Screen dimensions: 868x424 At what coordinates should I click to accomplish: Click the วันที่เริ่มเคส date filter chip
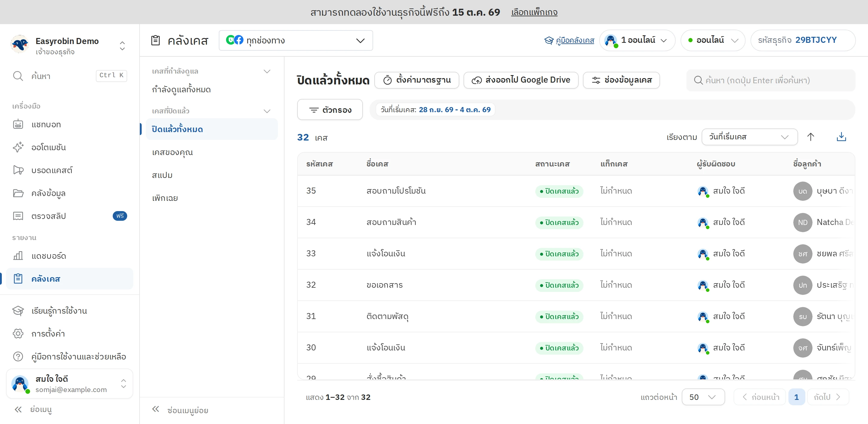click(x=435, y=109)
